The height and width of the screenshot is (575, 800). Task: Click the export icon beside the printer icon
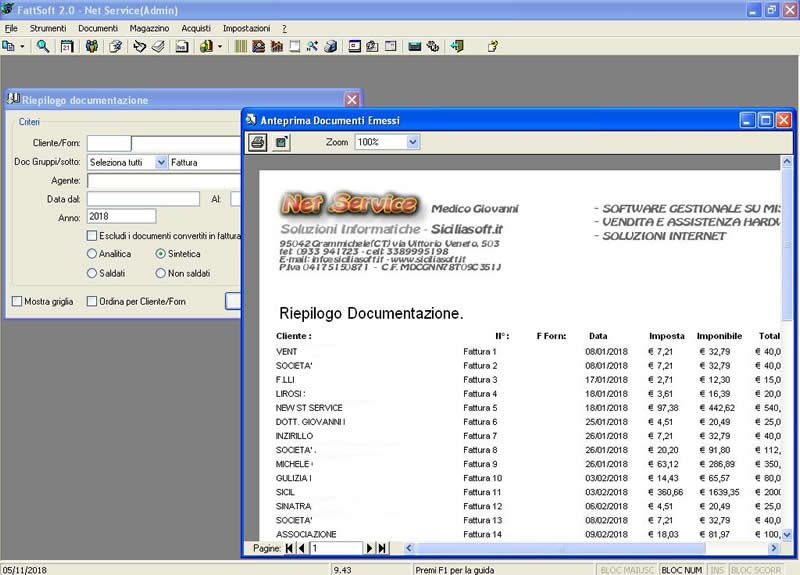[x=281, y=142]
